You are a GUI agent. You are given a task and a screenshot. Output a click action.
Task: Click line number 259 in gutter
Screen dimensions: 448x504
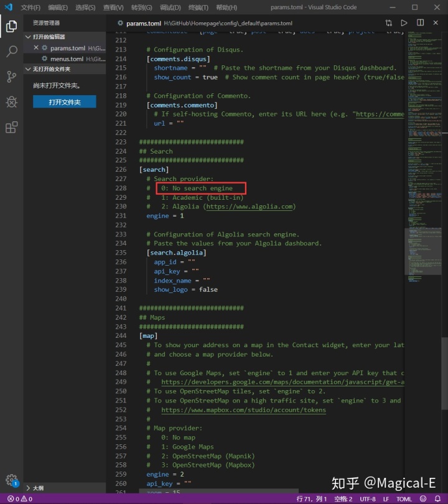pos(121,474)
